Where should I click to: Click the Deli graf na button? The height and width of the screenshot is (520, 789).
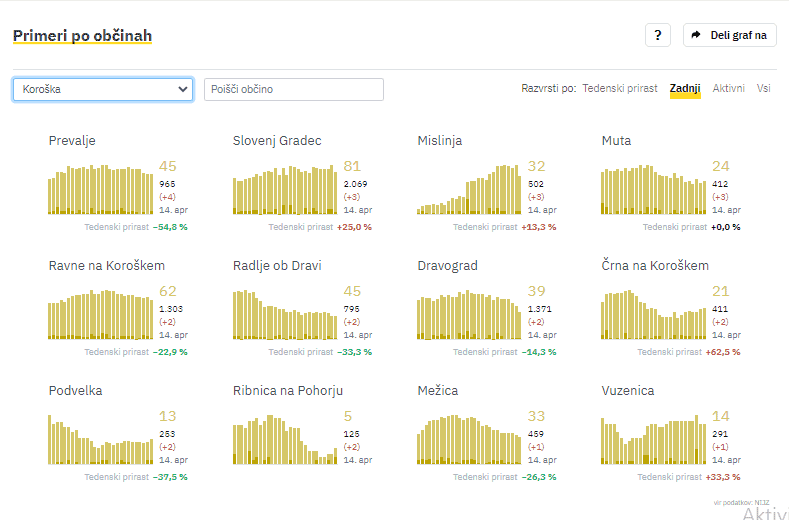coord(730,35)
